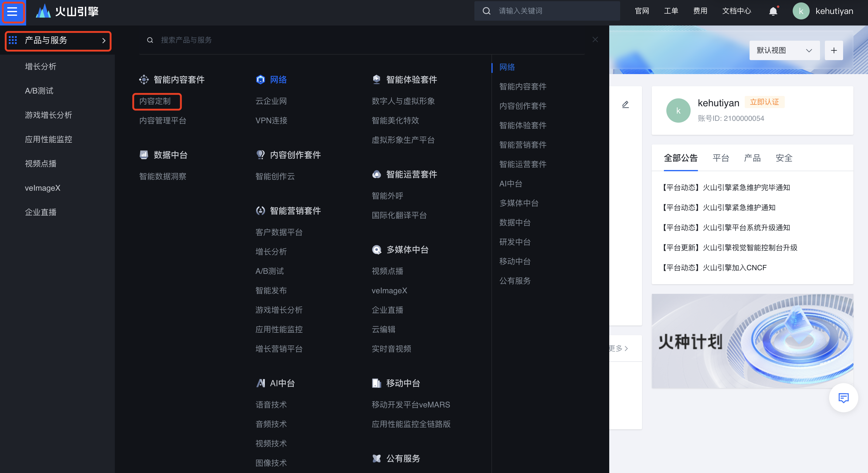Open 工单 in the top bar

click(671, 11)
